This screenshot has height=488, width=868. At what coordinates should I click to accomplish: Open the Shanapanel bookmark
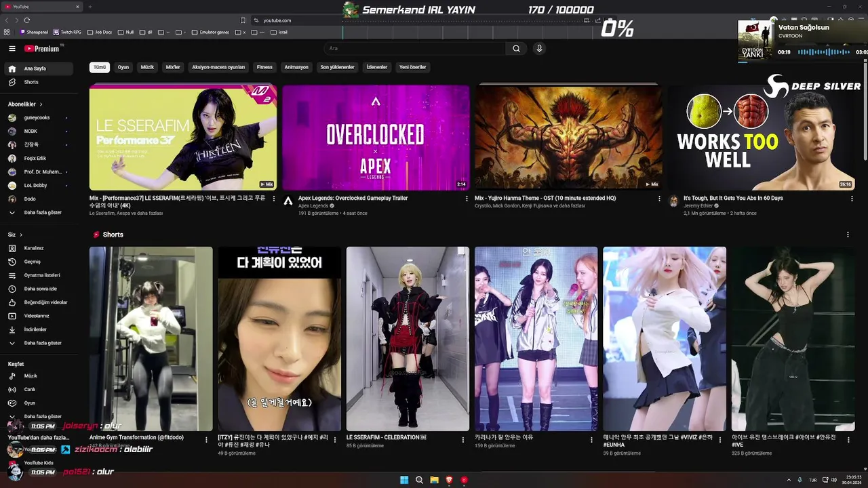pyautogui.click(x=34, y=32)
